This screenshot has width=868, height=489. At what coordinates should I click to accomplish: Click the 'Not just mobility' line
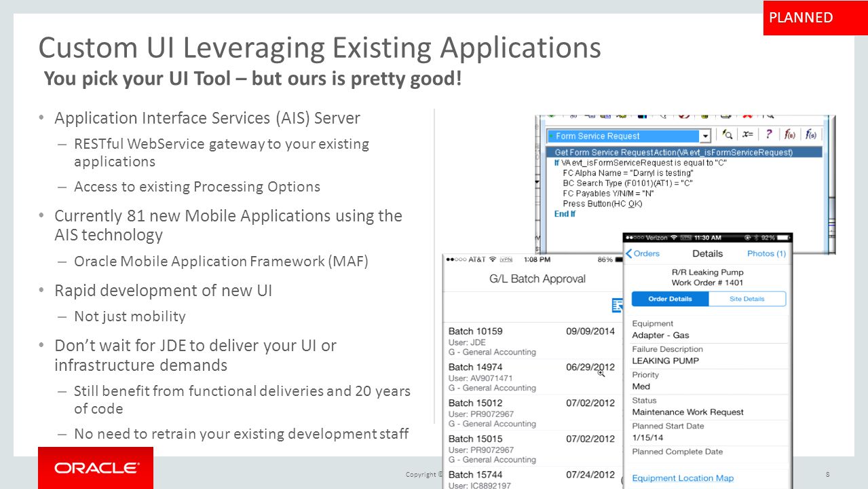(130, 316)
